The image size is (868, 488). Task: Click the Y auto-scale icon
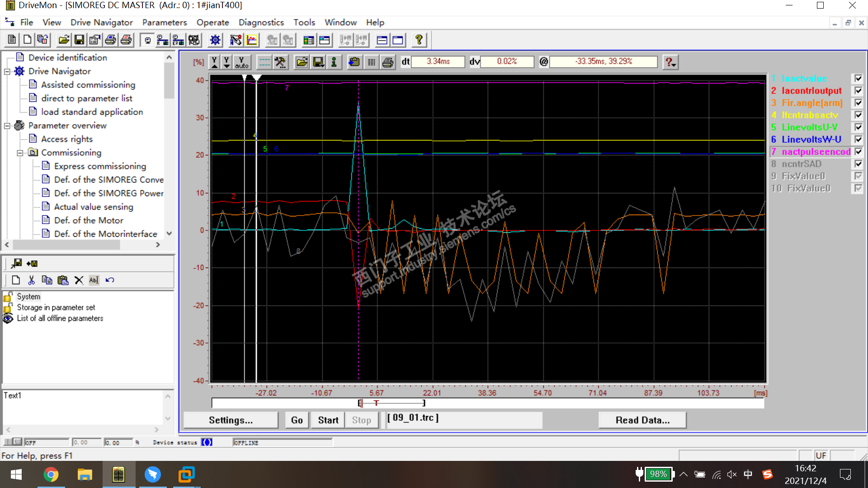pos(241,62)
